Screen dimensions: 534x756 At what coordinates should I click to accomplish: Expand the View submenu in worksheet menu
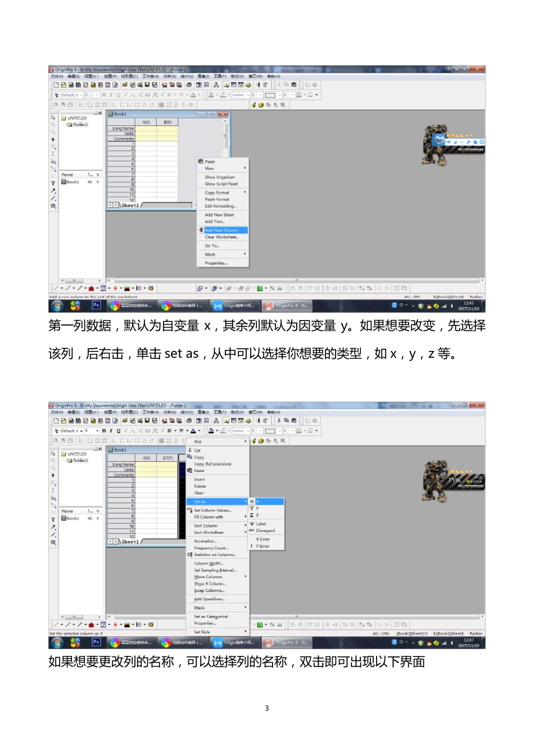pyautogui.click(x=223, y=168)
